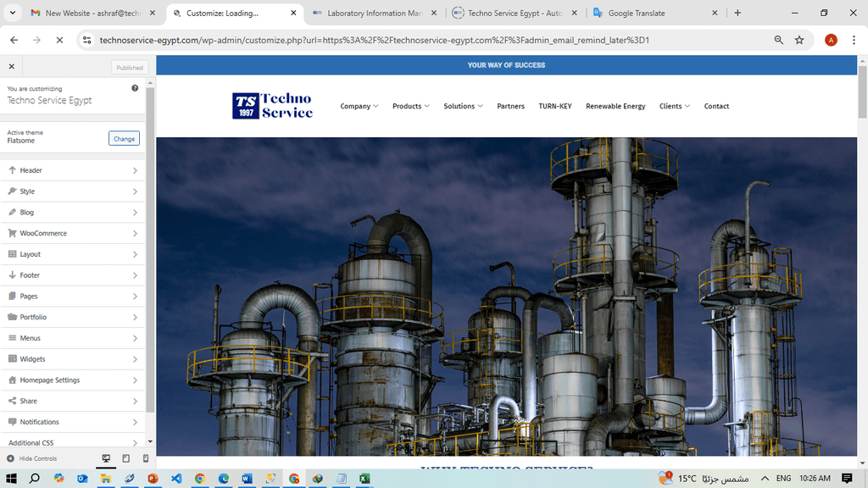
Task: Open the Clients dropdown menu
Action: (x=674, y=106)
